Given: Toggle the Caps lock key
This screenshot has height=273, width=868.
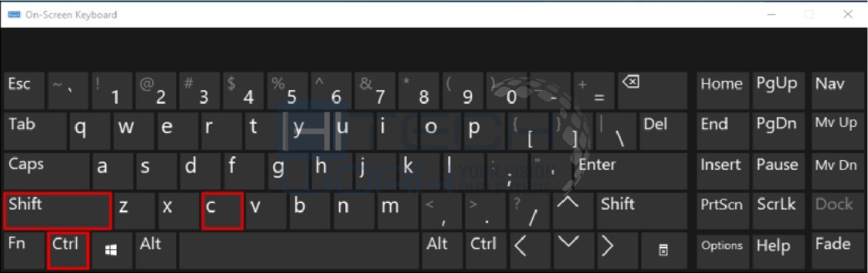Looking at the screenshot, I should 47,171.
